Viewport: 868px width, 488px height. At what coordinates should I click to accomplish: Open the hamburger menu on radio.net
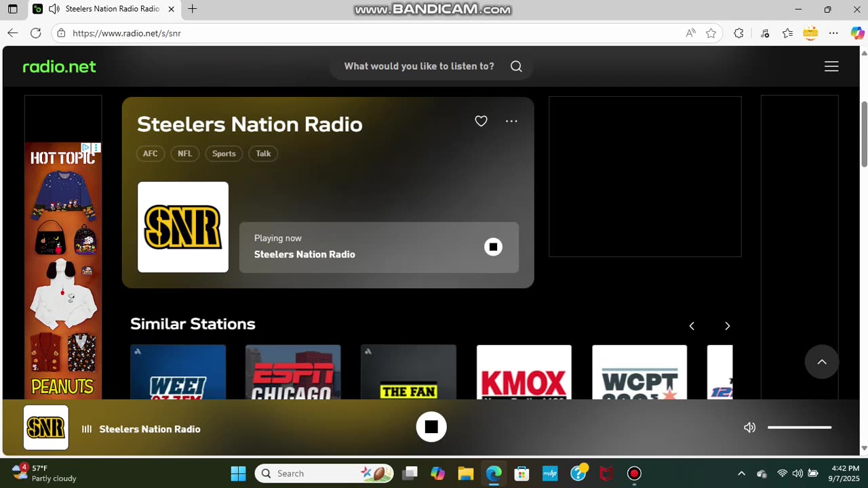tap(831, 66)
